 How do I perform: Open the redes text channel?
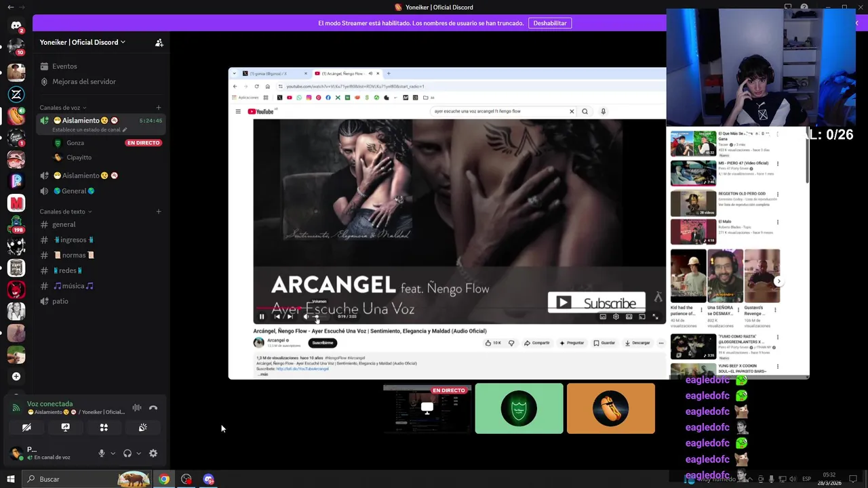(x=101, y=270)
